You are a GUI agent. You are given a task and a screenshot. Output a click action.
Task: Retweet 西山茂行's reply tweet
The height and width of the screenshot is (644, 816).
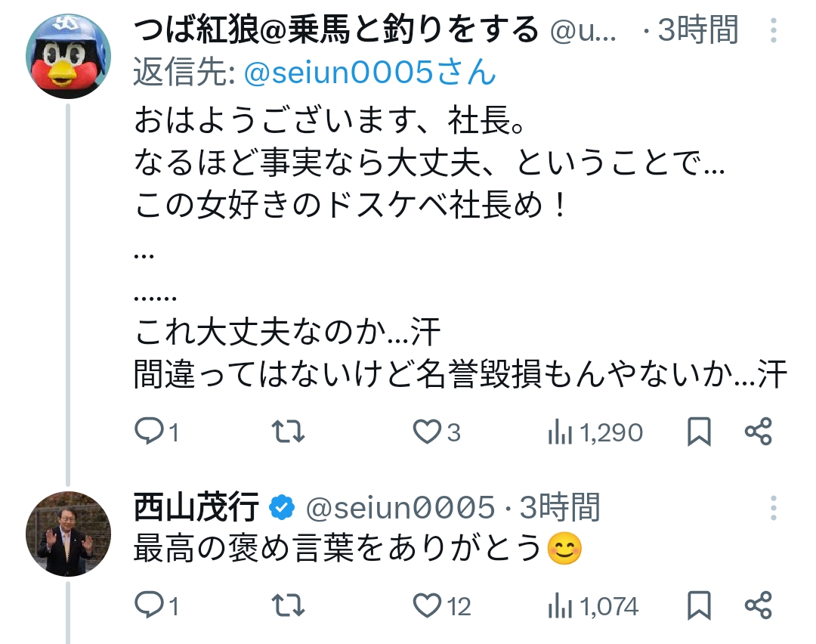pos(288,605)
